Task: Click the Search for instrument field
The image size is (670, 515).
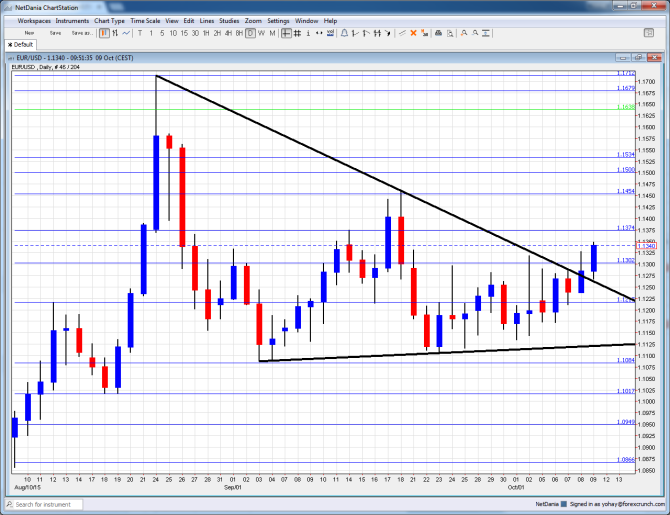Action: 44,504
